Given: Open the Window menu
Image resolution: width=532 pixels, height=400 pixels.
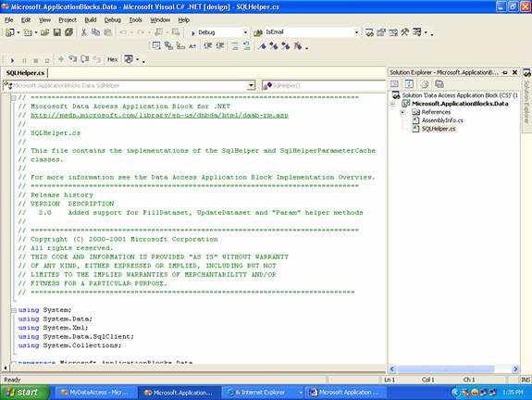Looking at the screenshot, I should (160, 20).
